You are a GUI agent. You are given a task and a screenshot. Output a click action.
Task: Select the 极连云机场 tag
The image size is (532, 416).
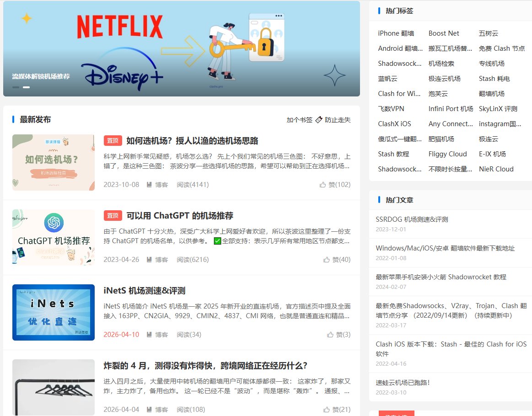pos(444,79)
